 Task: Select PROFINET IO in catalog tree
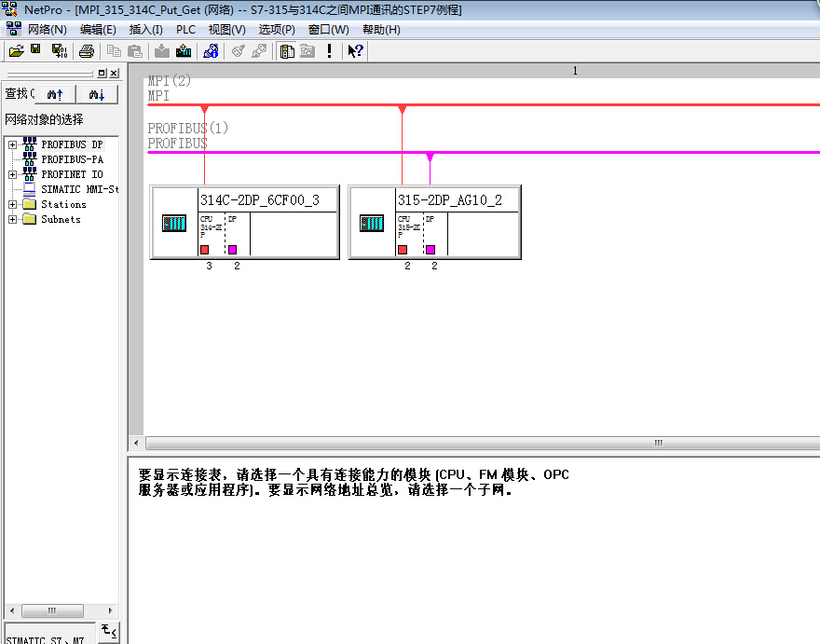coord(72,174)
